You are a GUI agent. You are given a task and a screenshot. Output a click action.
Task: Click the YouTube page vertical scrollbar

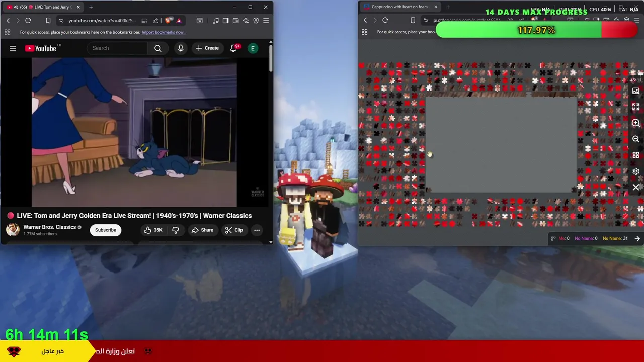tap(271, 58)
